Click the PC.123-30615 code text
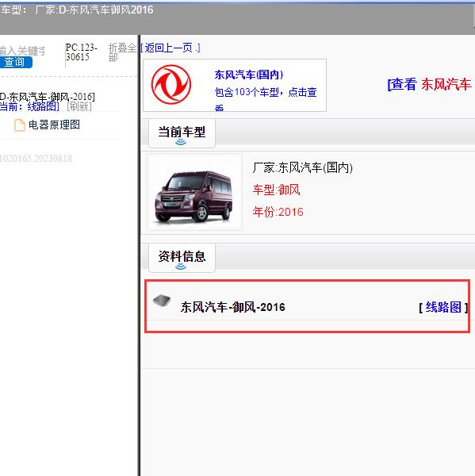 click(x=82, y=52)
